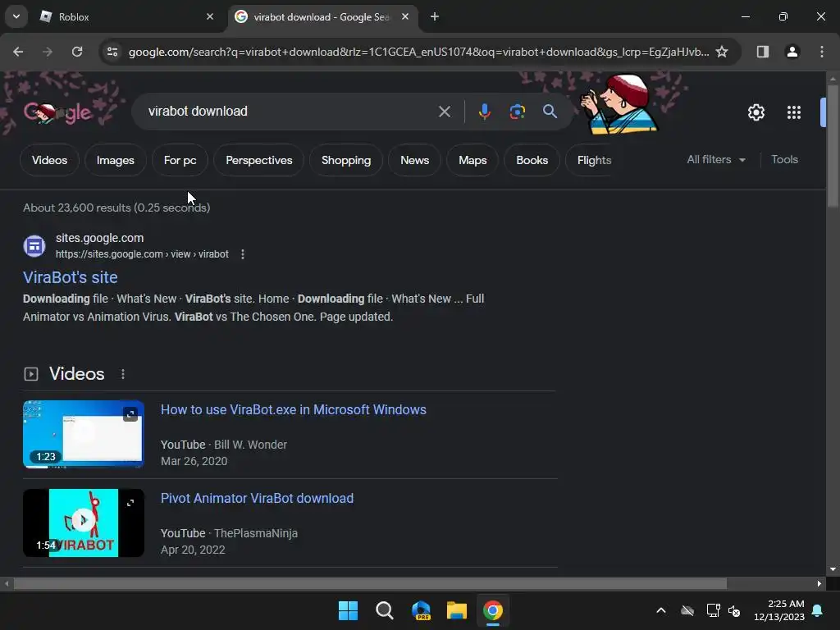Viewport: 840px width, 630px height.
Task: Open Chrome three-dot menu
Action: click(822, 52)
